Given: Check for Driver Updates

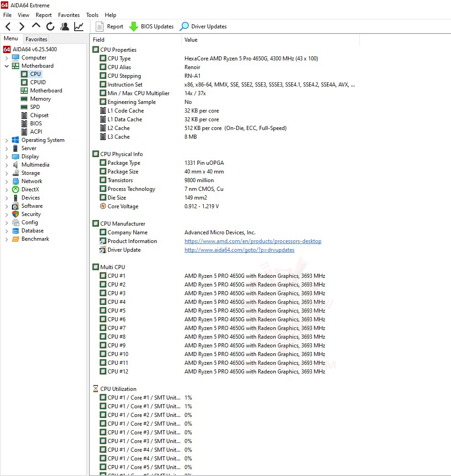Looking at the screenshot, I should [x=203, y=27].
